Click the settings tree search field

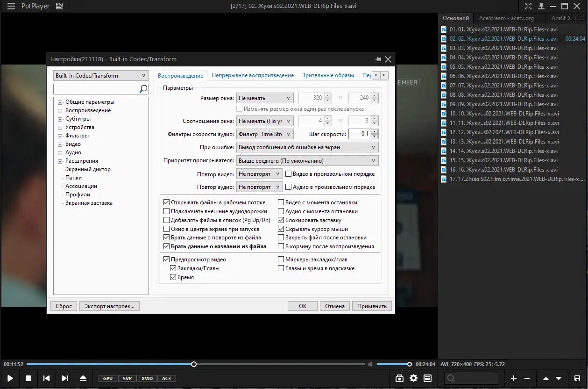[96, 89]
